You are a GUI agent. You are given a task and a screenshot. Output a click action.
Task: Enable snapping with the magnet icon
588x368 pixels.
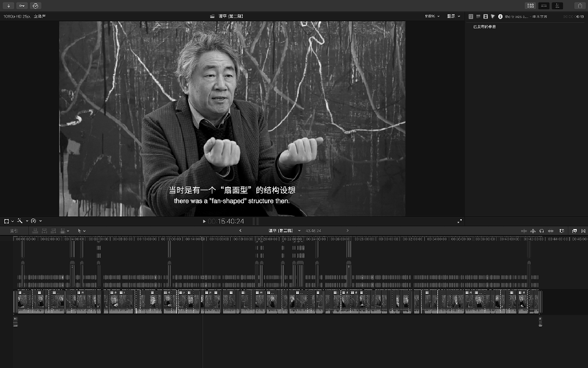pyautogui.click(x=551, y=231)
